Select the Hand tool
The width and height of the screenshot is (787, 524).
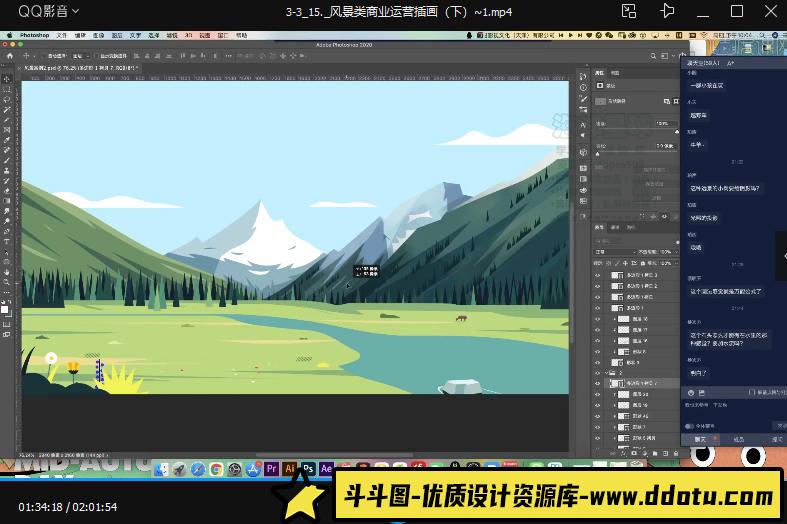tap(7, 272)
